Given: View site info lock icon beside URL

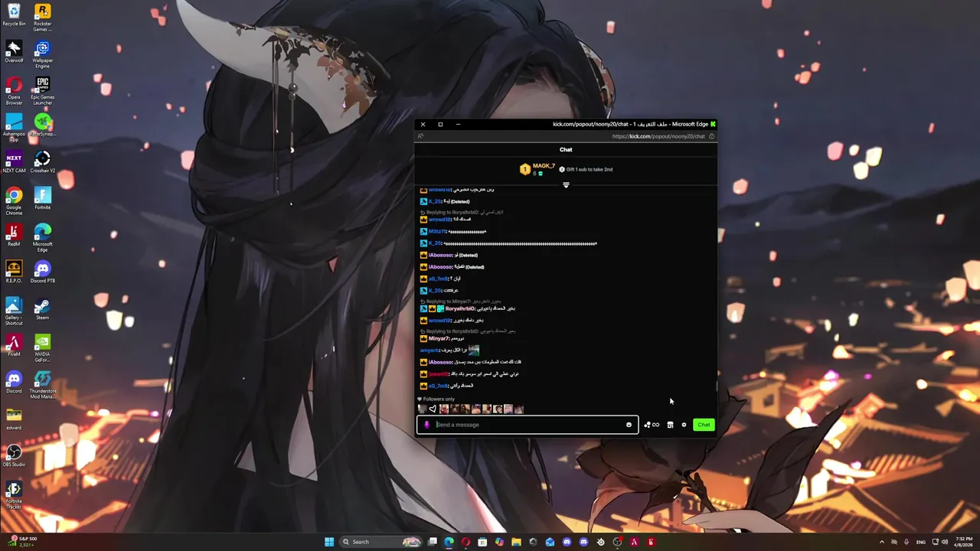Looking at the screenshot, I should [711, 136].
